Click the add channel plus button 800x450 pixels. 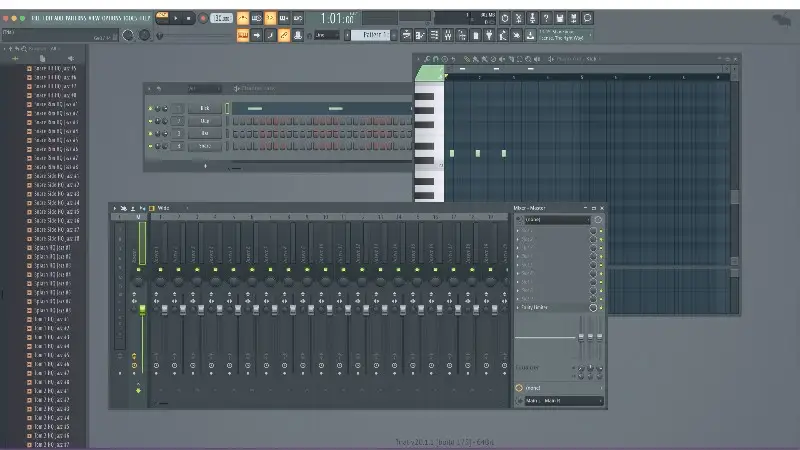coord(205,165)
